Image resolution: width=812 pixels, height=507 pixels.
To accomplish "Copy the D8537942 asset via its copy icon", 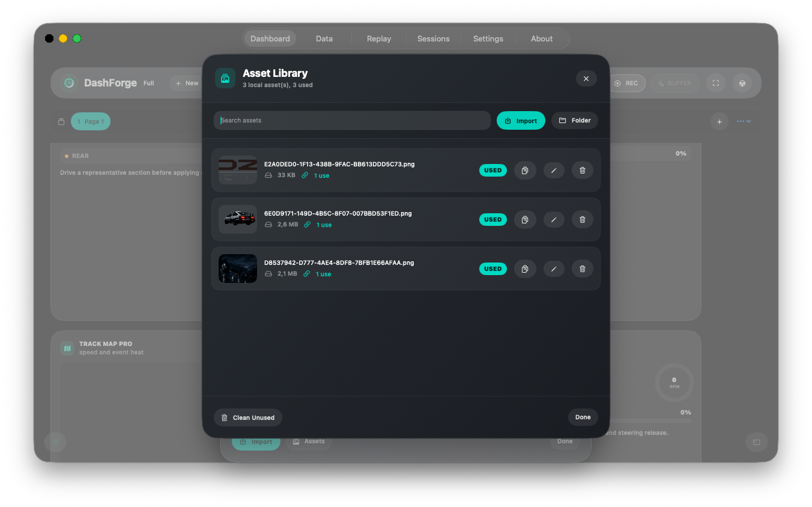I will (525, 269).
